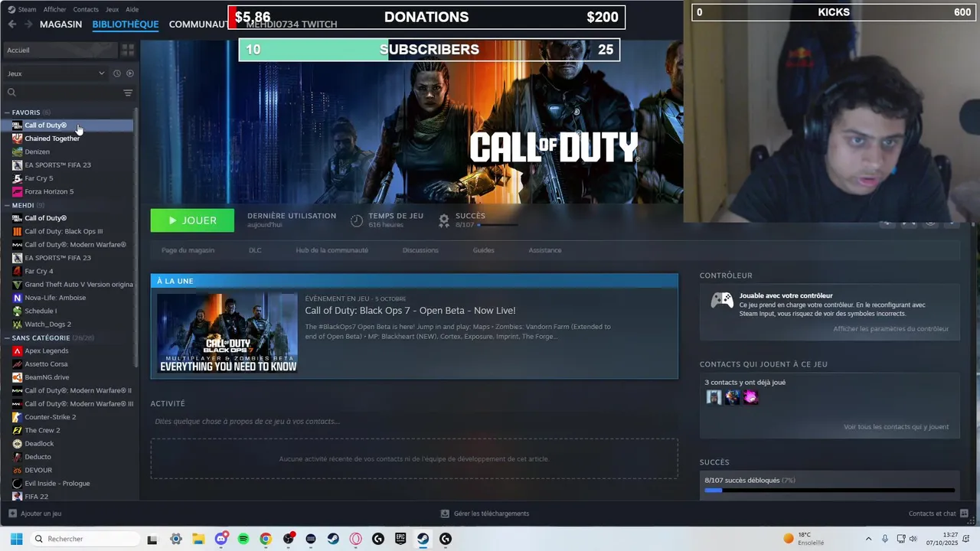
Task: Open second contact avatar who plays this game
Action: pyautogui.click(x=733, y=397)
